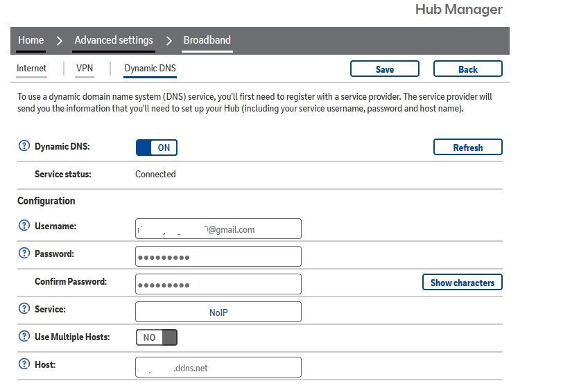Enable the Use Multiple Hosts toggle

point(157,337)
